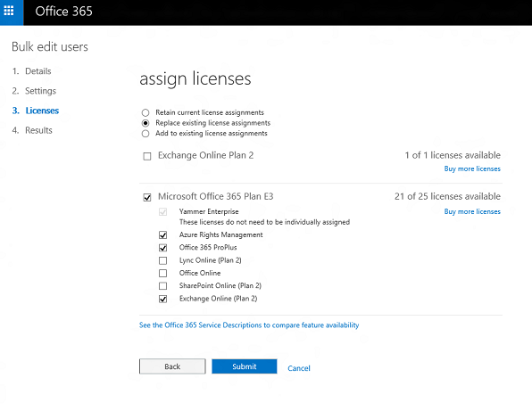Screen dimensions: 532x411
Task: Click the 'Lync Online (Plan 2)' label
Action: 211,260
